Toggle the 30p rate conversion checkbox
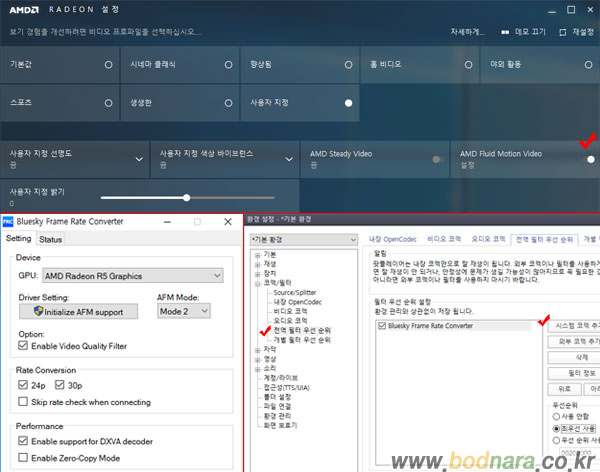This screenshot has width=600, height=472. point(59,385)
